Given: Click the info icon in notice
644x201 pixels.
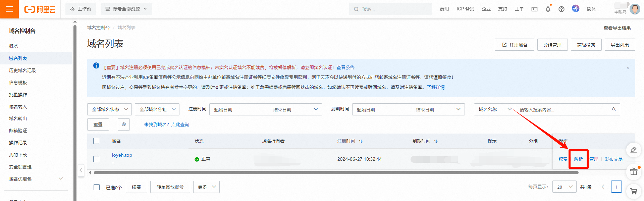Looking at the screenshot, I should [x=96, y=66].
